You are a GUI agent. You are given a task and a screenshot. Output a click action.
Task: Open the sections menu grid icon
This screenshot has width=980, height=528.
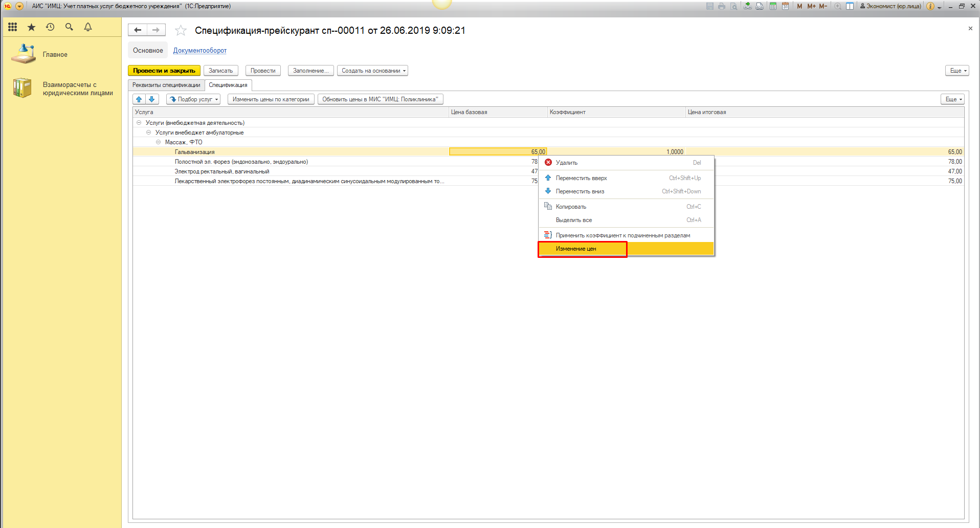pyautogui.click(x=13, y=27)
